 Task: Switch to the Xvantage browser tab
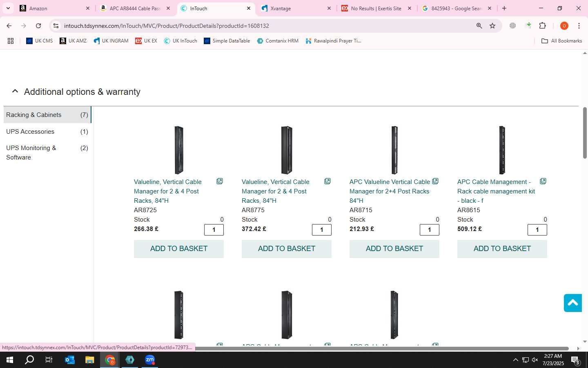pos(296,8)
